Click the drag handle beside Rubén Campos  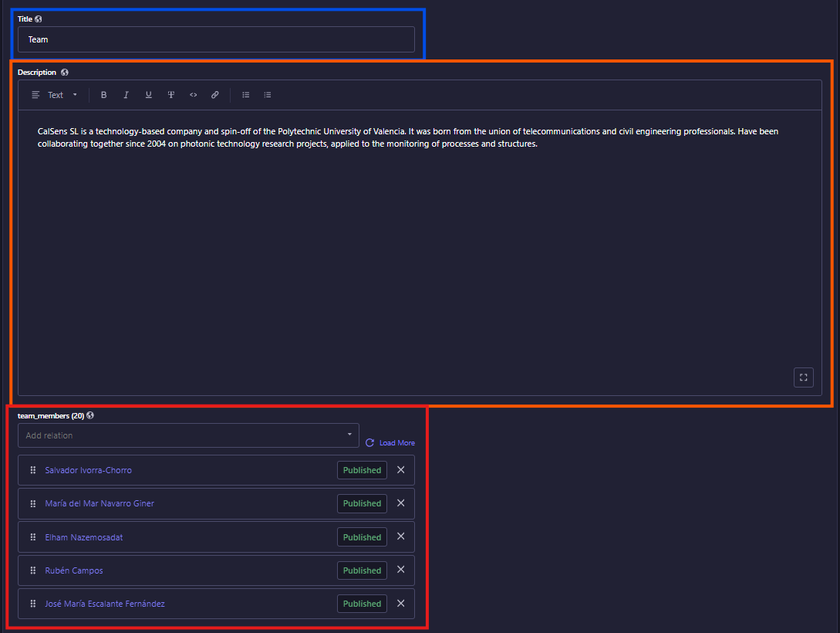pyautogui.click(x=32, y=570)
